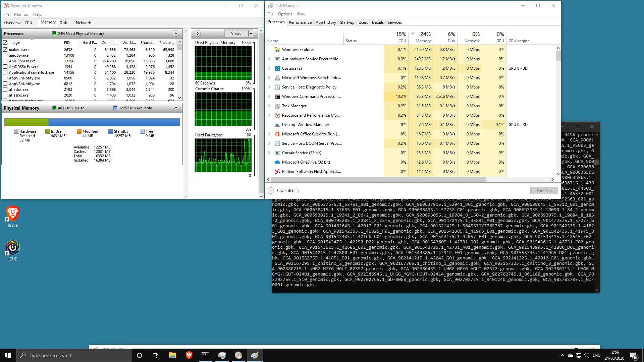Screen dimensions: 644x362
Task: Click the Resource and Performance Monitor icon
Action: [277, 115]
